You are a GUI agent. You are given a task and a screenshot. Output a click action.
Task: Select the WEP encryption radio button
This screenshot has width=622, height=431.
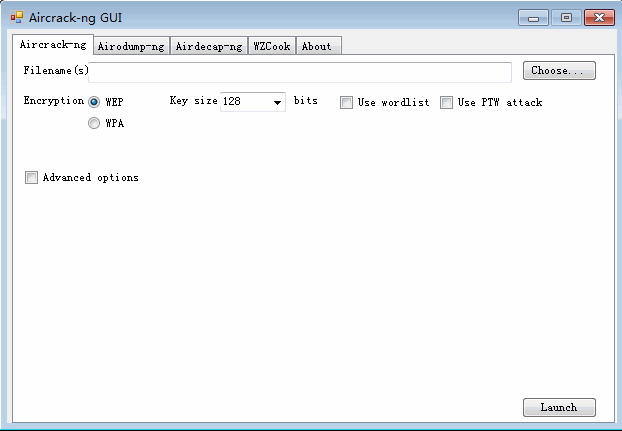pyautogui.click(x=94, y=102)
